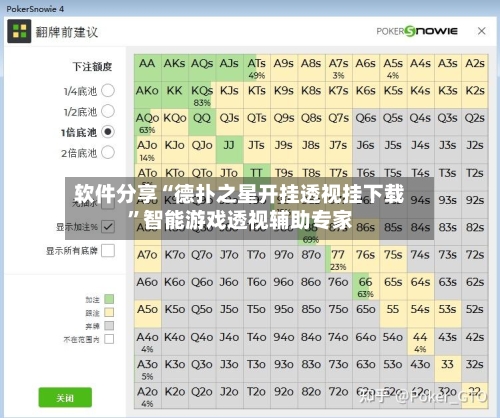
Task: Select the 44 4% hand cell
Action: 420,341
